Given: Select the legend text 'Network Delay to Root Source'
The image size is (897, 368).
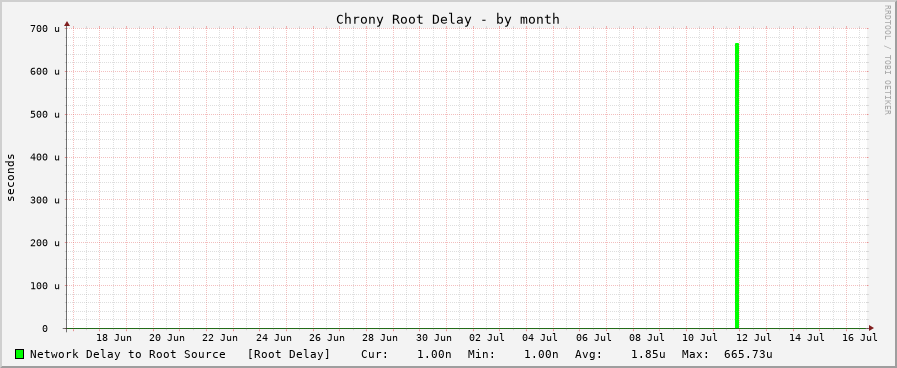Looking at the screenshot, I should [128, 354].
